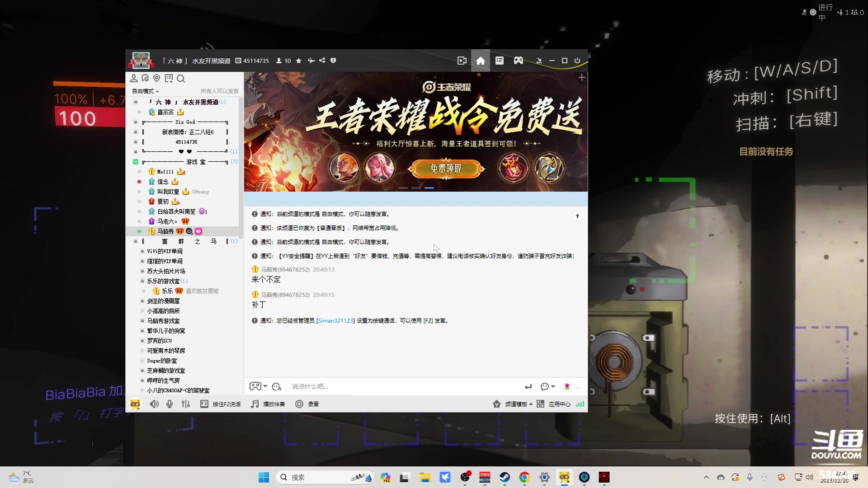
Task: Send message with the return arrow icon
Action: click(528, 387)
